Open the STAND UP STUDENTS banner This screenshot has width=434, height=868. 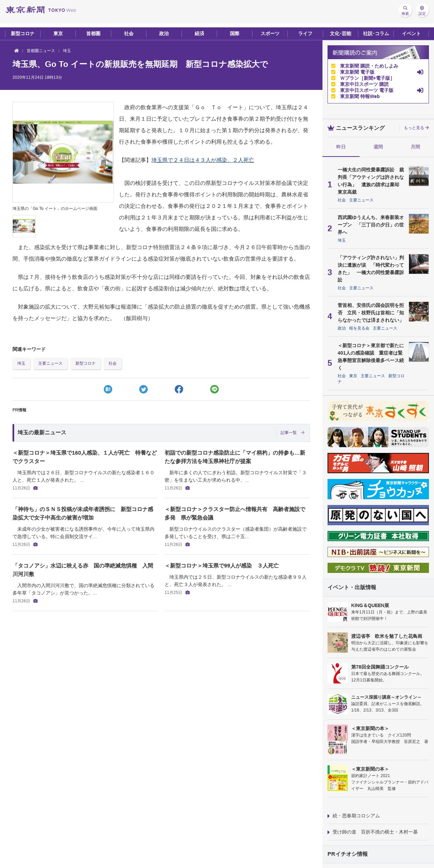(378, 437)
